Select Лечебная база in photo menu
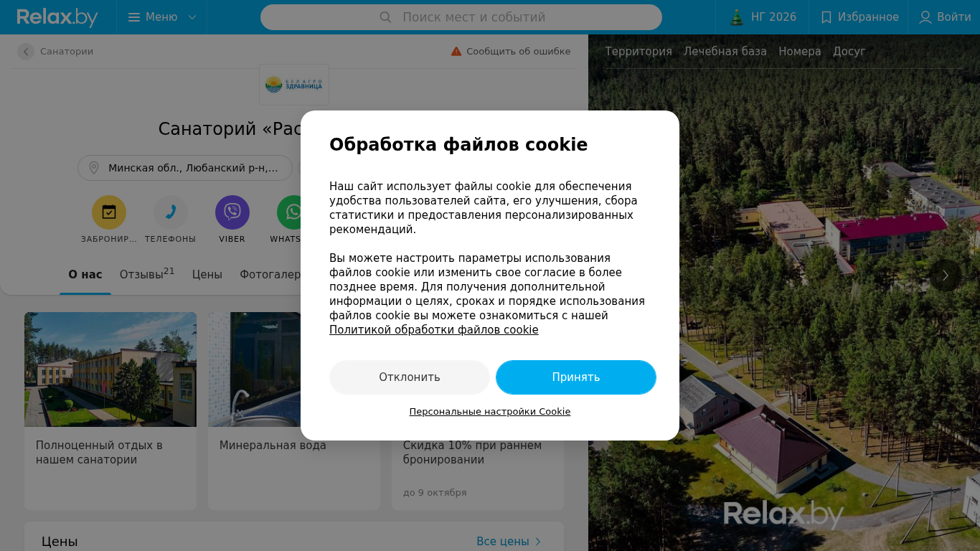The height and width of the screenshot is (551, 980). pos(725,52)
